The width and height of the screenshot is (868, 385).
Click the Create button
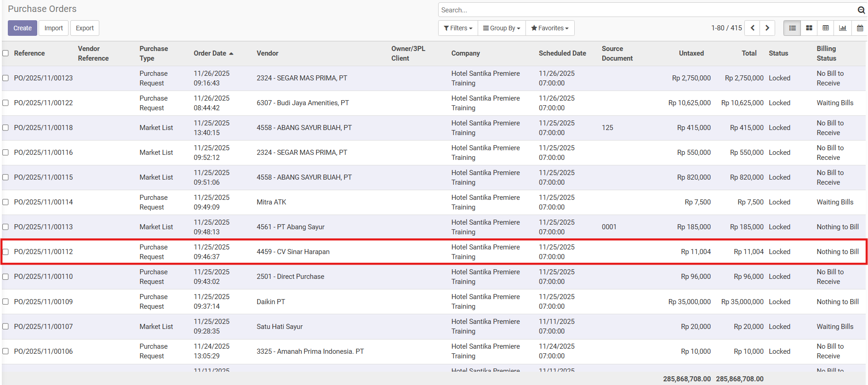click(x=23, y=28)
